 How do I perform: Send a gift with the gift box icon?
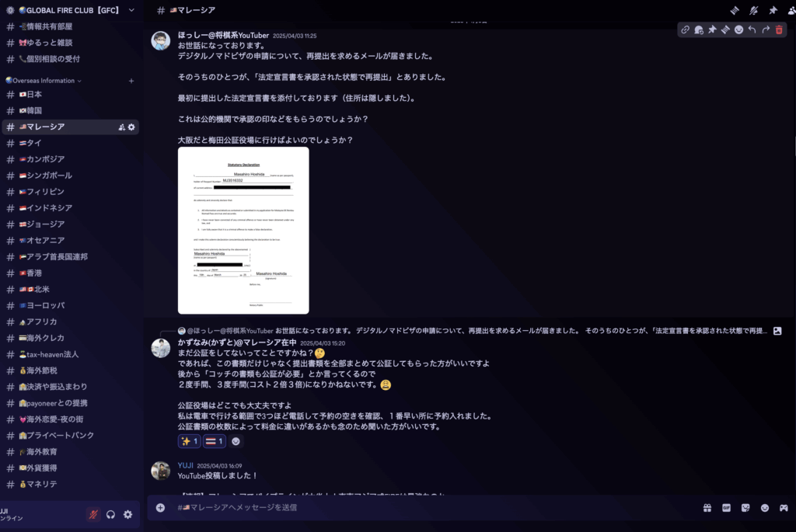707,508
